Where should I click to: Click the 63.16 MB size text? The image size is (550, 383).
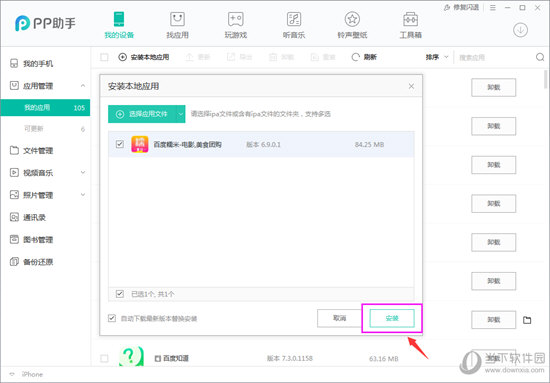(384, 358)
